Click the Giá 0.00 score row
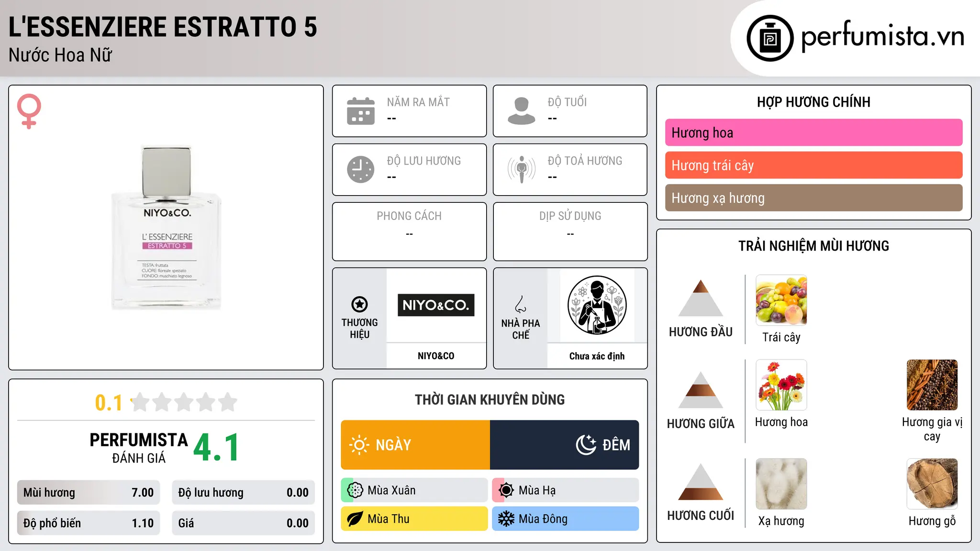The height and width of the screenshot is (551, 980). (x=244, y=523)
